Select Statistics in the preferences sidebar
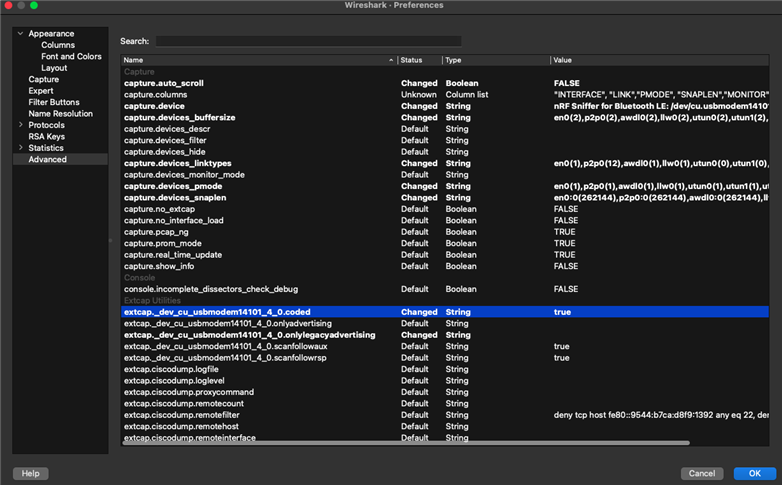Screen dimensions: 782x485 tap(46, 148)
